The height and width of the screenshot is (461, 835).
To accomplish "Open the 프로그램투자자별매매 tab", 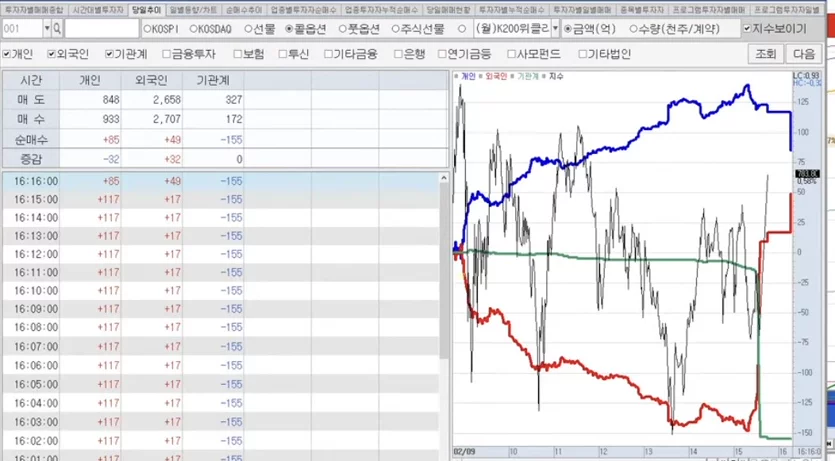I will coord(708,10).
